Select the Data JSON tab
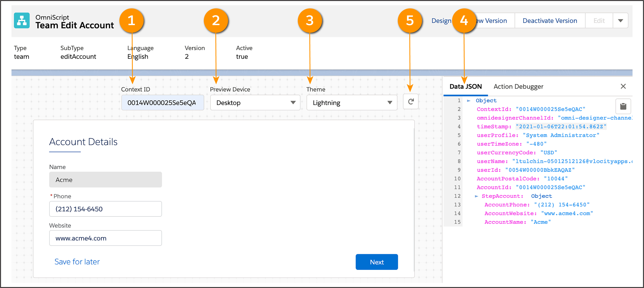 tap(466, 87)
